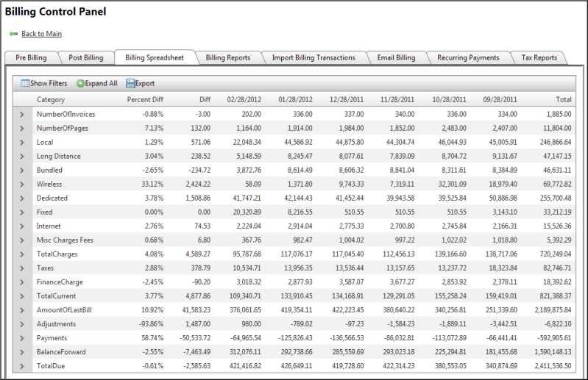Expand the BalanceForward row
588x380 pixels.
[x=22, y=352]
